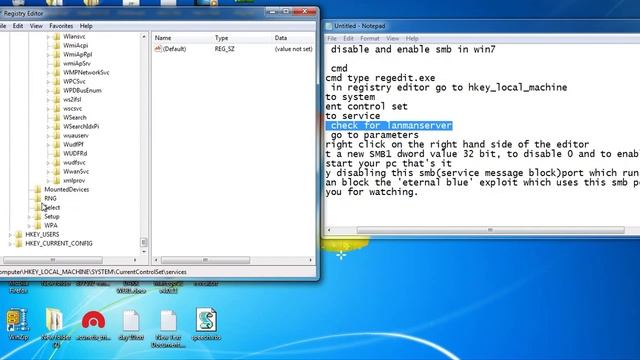640x360 pixels.
Task: Click the tree pane horizontal scrollbar thumb
Action: (x=53, y=260)
